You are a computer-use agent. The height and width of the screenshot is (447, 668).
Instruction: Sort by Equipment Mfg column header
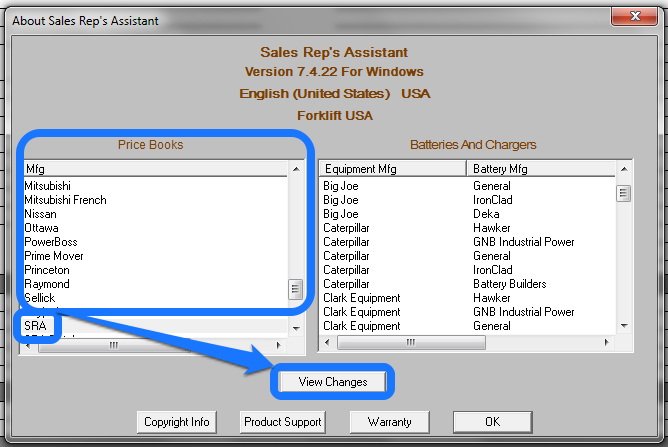tap(392, 169)
